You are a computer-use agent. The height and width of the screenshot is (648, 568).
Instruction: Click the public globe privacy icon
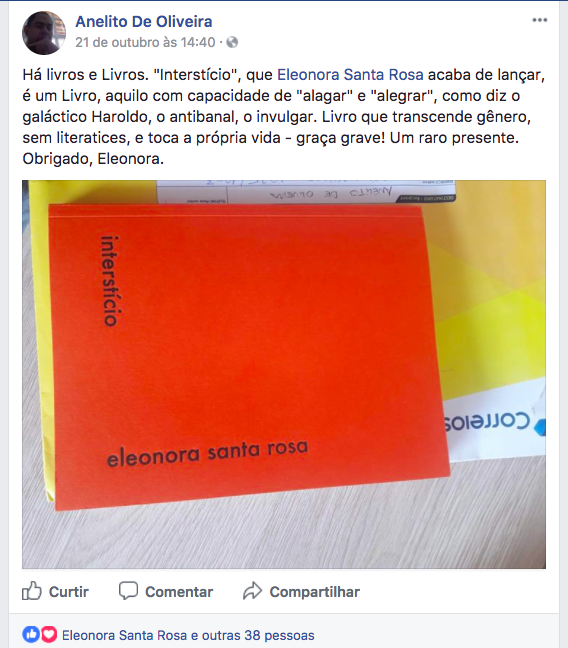[232, 42]
